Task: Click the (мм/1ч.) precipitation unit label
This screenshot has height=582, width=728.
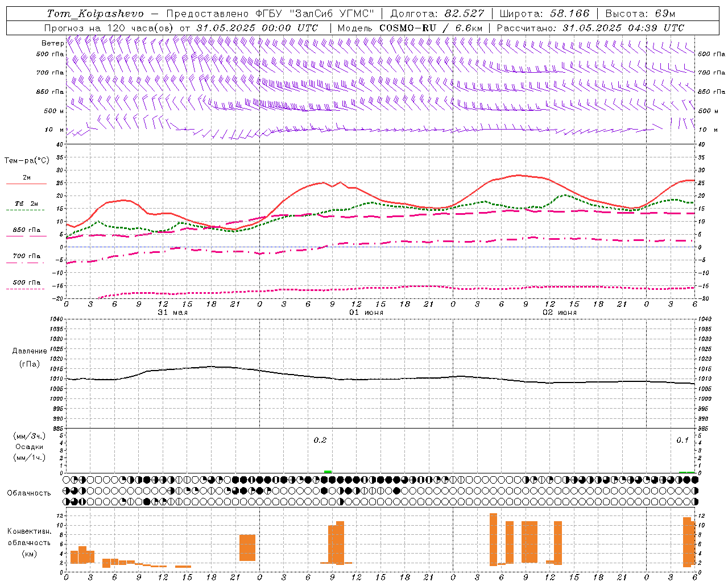Action: pos(29,458)
